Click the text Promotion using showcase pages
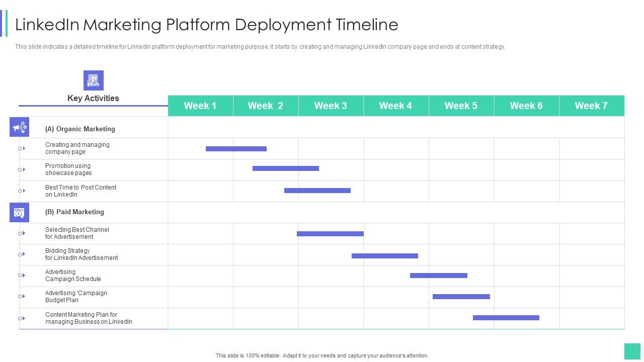This screenshot has height=362, width=644. coord(68,169)
